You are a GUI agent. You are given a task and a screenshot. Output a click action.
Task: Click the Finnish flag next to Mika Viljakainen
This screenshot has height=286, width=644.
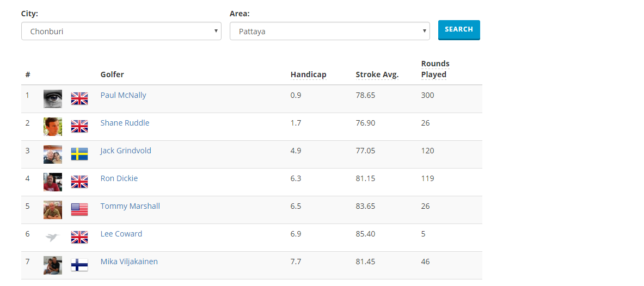tap(79, 265)
